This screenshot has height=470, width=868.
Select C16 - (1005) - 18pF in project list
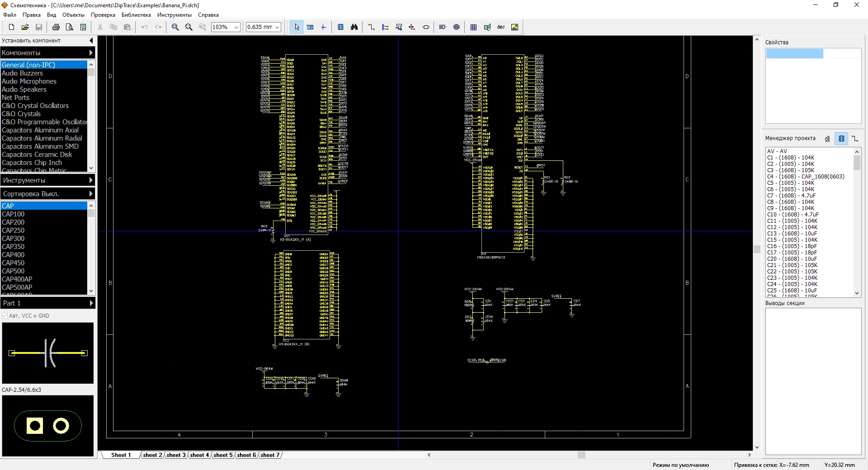(809, 246)
